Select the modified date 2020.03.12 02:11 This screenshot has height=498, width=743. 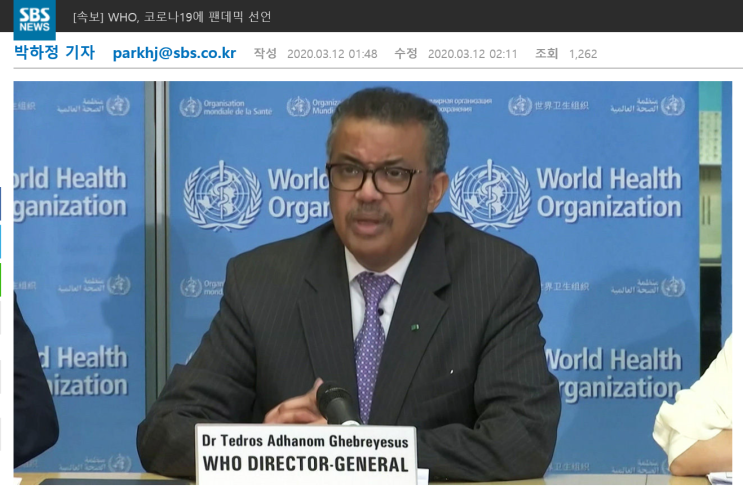click(x=472, y=54)
